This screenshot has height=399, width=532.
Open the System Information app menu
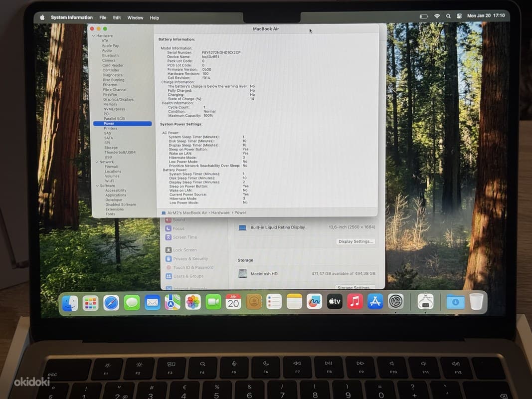pos(72,17)
